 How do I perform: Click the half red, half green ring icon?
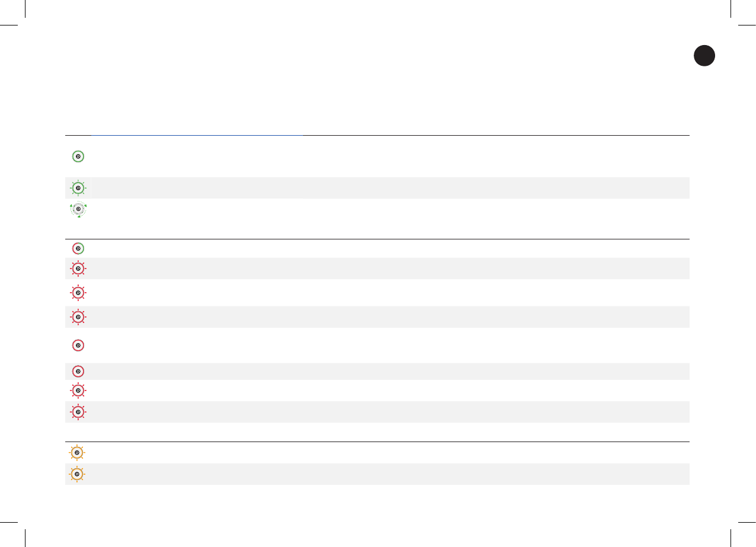click(x=78, y=248)
